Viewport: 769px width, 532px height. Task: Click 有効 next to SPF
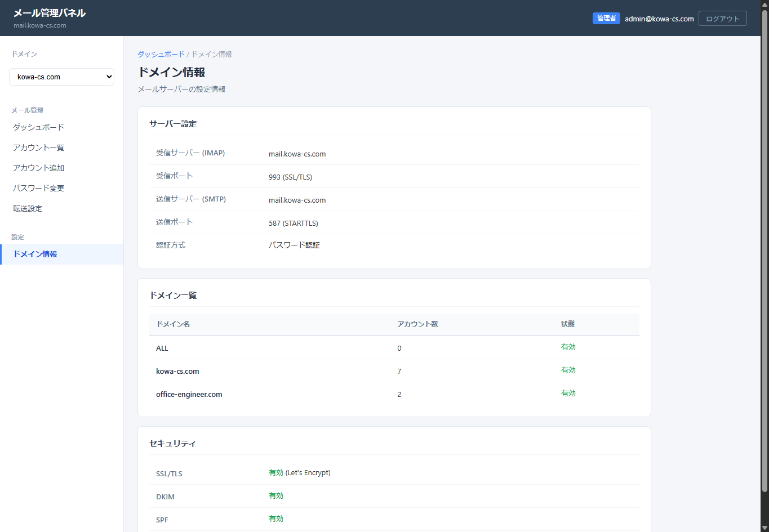coord(276,518)
